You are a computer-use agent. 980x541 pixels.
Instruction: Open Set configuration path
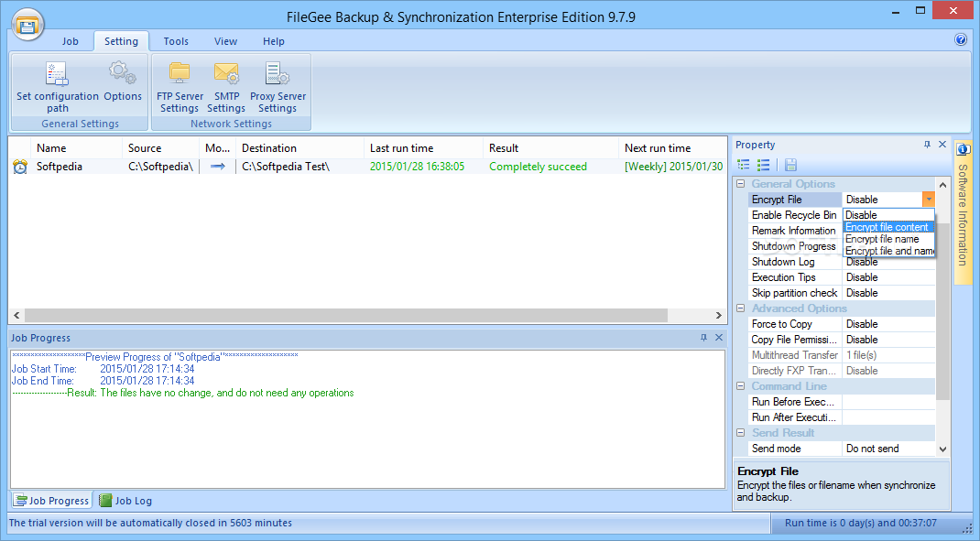point(58,87)
